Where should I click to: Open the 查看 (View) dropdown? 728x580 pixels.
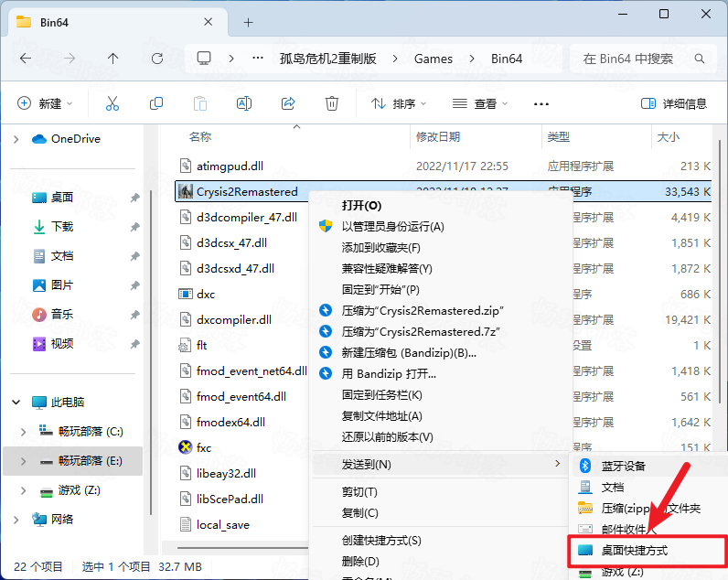tap(480, 103)
